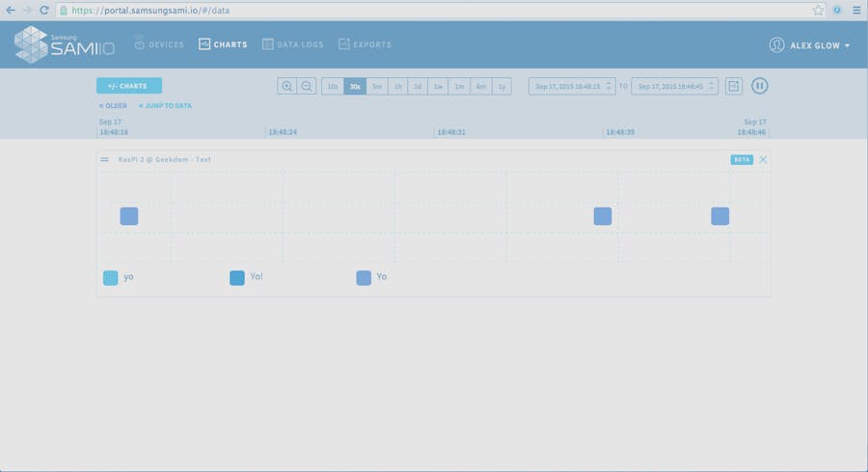Viewport: 868px width, 472px height.
Task: Open the Devices section
Action: [159, 44]
